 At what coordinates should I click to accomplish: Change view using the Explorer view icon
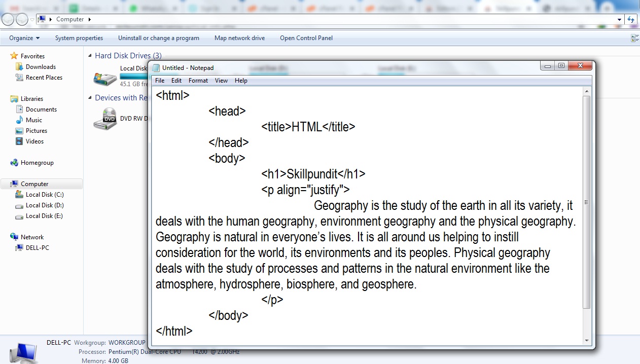point(634,38)
